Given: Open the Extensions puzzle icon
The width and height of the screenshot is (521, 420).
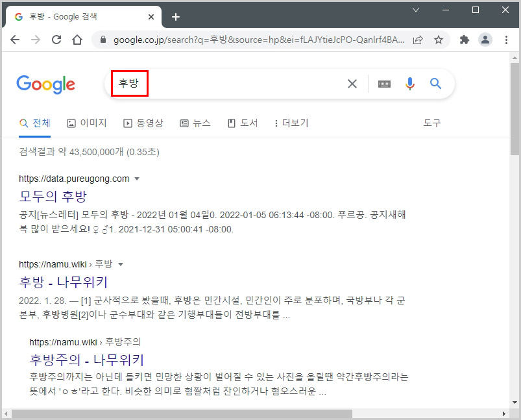Looking at the screenshot, I should click(x=464, y=40).
